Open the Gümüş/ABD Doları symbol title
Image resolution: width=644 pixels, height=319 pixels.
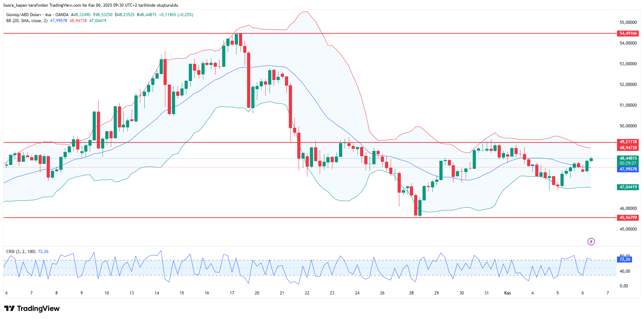pos(24,15)
